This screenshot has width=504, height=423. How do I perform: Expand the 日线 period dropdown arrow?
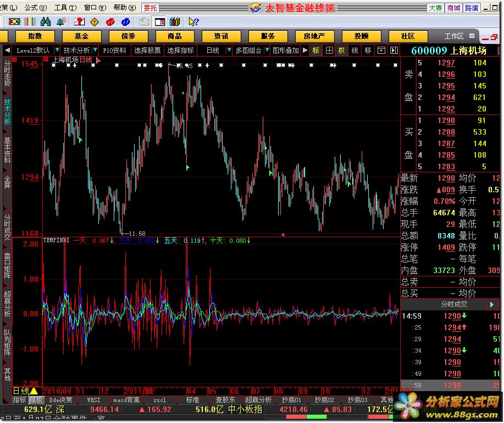[x=229, y=50]
